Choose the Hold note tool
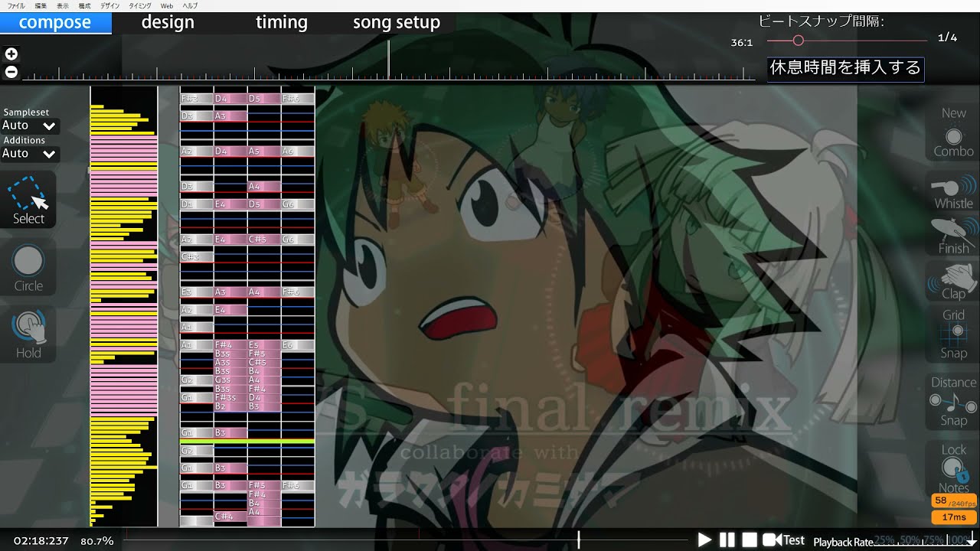 click(x=28, y=334)
